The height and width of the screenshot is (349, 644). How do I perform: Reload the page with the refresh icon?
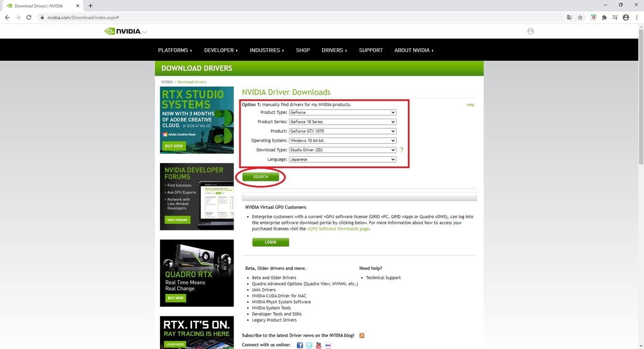pos(30,17)
